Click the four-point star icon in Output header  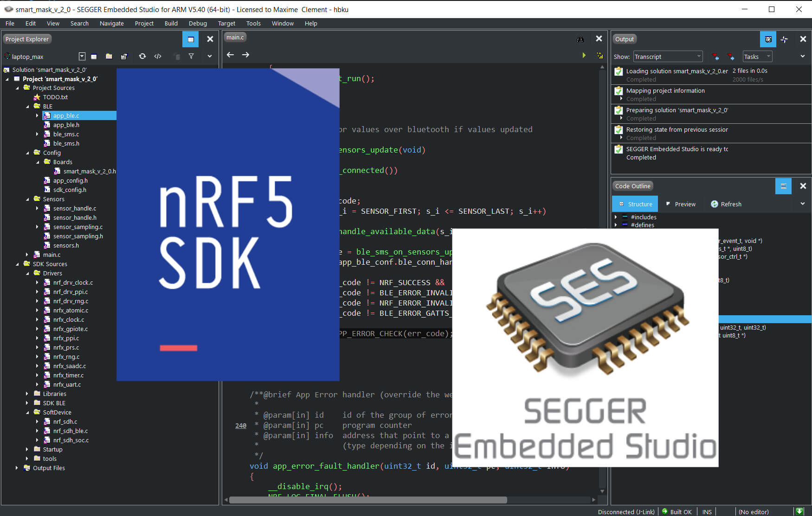pos(784,39)
